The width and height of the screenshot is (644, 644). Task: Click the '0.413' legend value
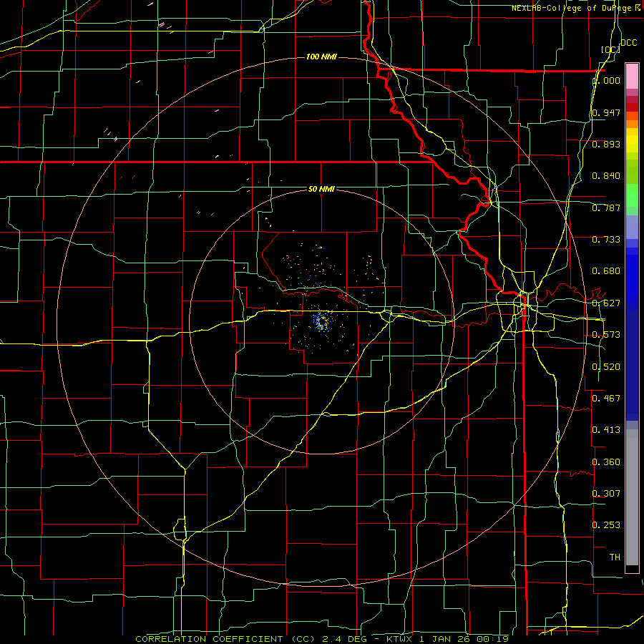pos(606,429)
